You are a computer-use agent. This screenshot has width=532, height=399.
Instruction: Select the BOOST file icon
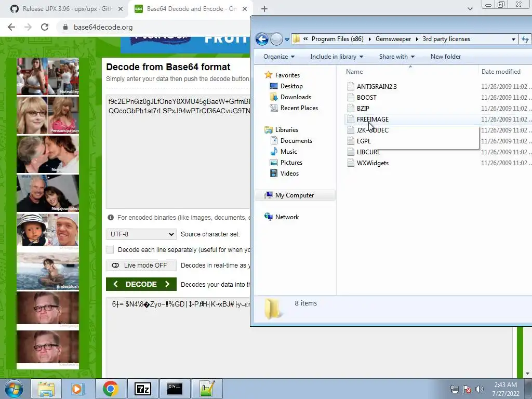[351, 97]
